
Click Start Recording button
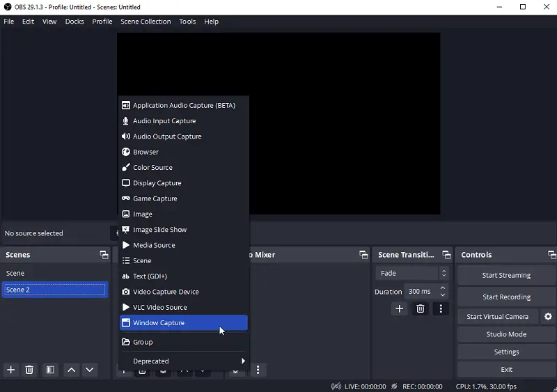(x=506, y=297)
